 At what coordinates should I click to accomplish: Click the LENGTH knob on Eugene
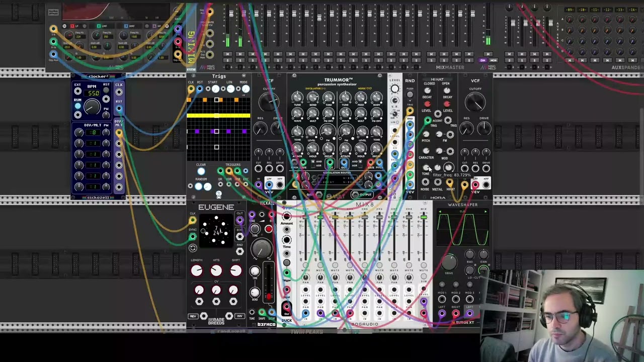click(197, 271)
